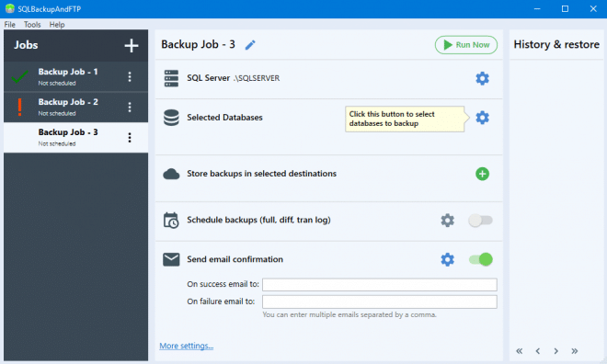
Task: Focus the On success email to field
Action: tap(379, 285)
